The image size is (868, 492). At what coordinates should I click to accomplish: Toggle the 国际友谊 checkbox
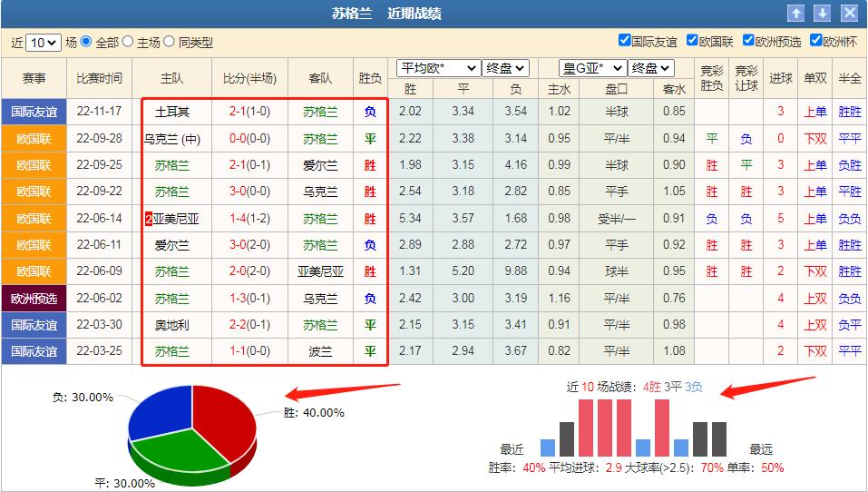(x=624, y=40)
